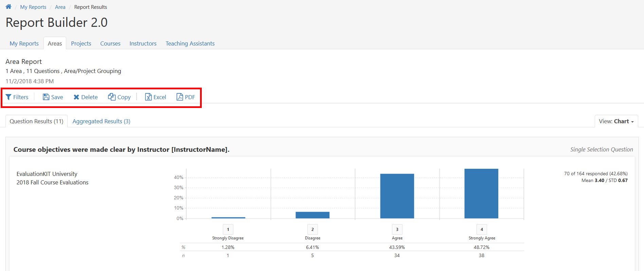This screenshot has height=271, width=644.
Task: Open the Courses tab
Action: click(110, 43)
